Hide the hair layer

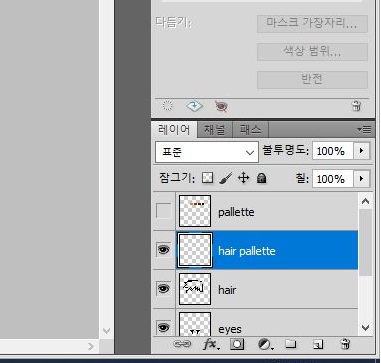point(163,289)
